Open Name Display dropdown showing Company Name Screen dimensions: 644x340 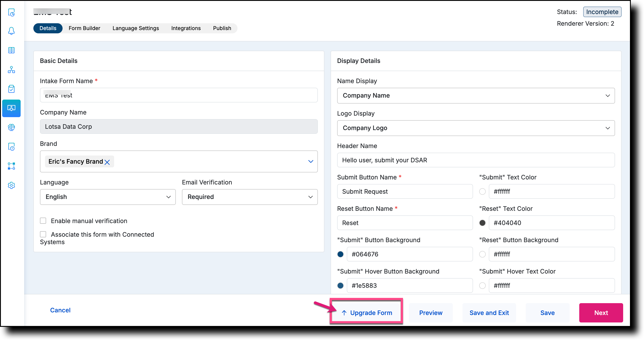(476, 95)
